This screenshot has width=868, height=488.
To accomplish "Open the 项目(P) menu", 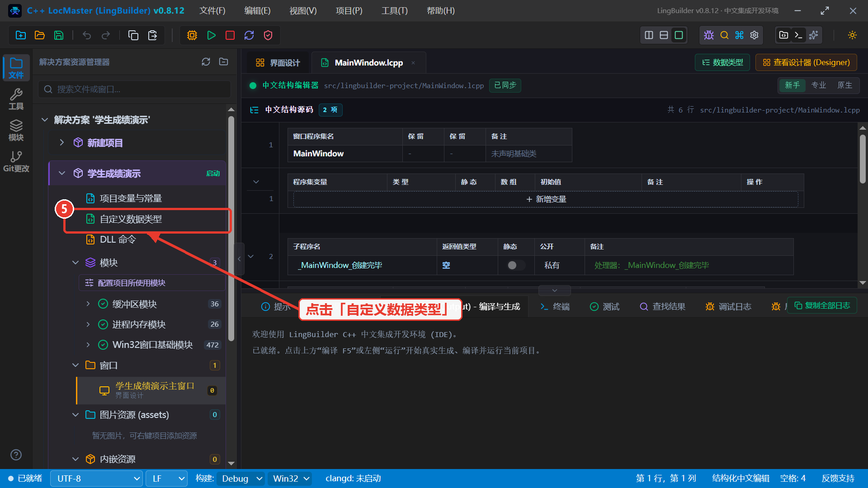I will click(x=349, y=11).
